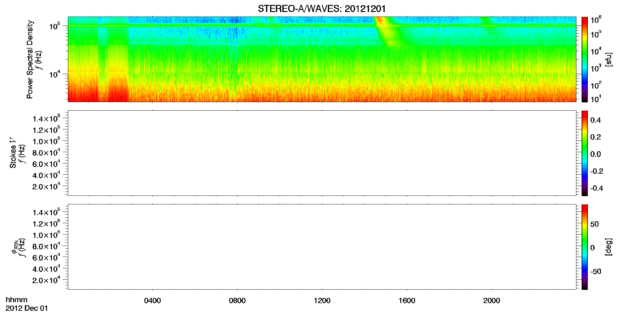This screenshot has width=644, height=332.
Task: Select the 0.4 label on Stokes color bar
Action: coord(595,120)
